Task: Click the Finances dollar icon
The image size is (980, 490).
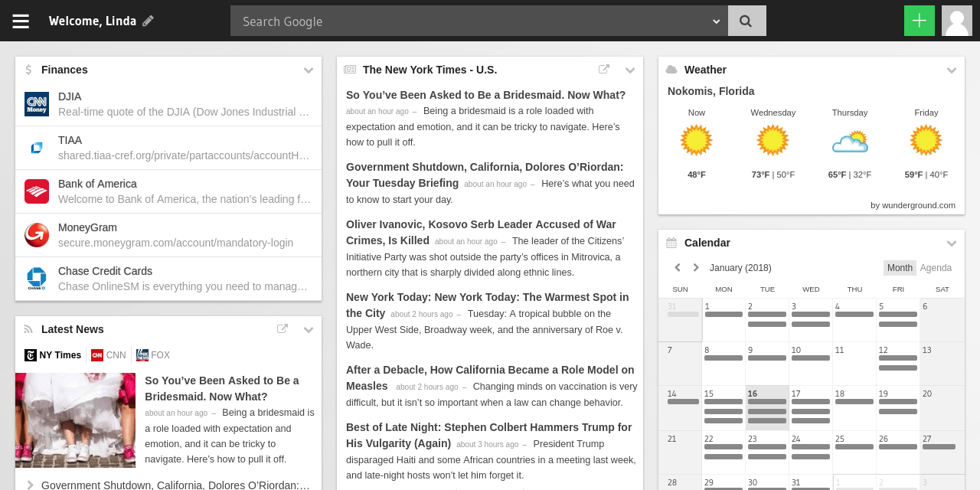Action: (x=28, y=70)
